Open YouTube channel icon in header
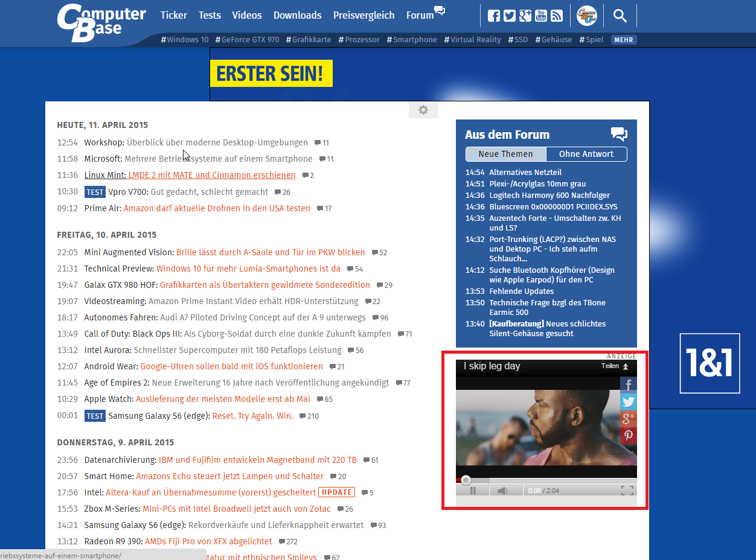 (x=541, y=16)
